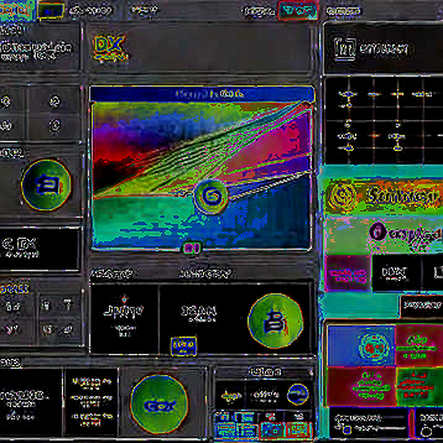Click the purple round avatar icon under the orange banner

pyautogui.click(x=378, y=231)
